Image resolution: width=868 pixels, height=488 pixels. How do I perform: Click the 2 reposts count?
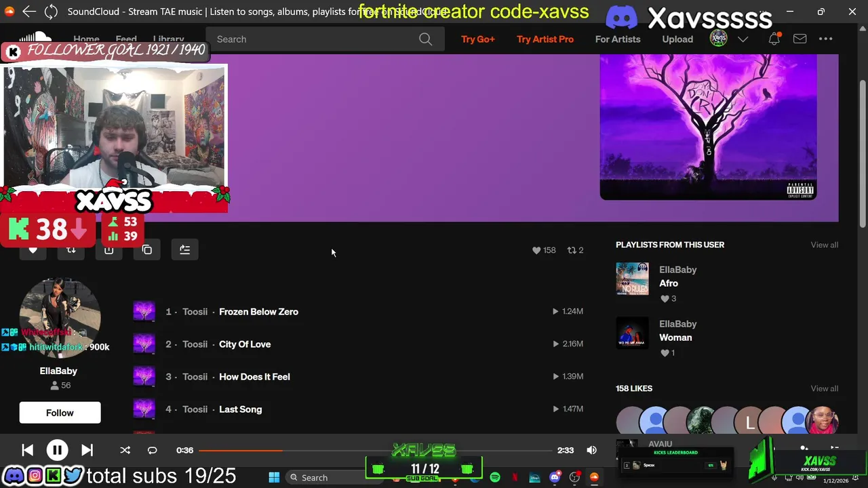point(575,250)
